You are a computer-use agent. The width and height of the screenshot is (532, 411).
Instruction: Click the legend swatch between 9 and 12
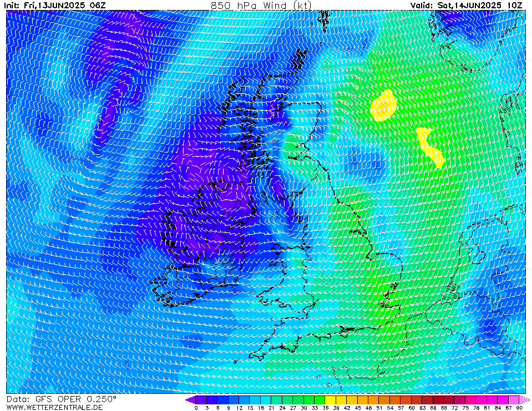[x=234, y=400]
